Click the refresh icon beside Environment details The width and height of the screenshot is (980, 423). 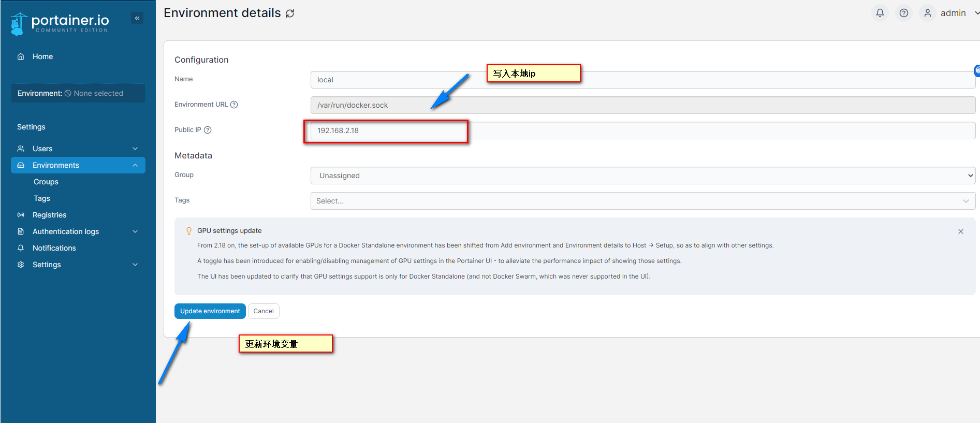point(290,13)
